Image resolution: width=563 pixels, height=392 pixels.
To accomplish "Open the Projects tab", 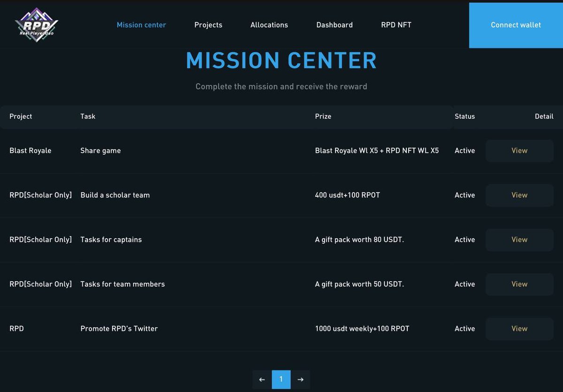I will 208,25.
